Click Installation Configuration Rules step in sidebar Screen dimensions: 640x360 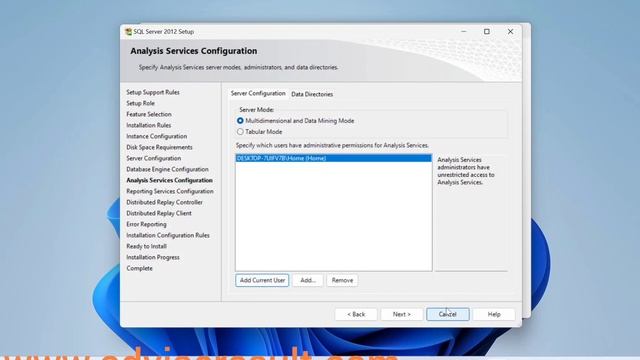168,236
